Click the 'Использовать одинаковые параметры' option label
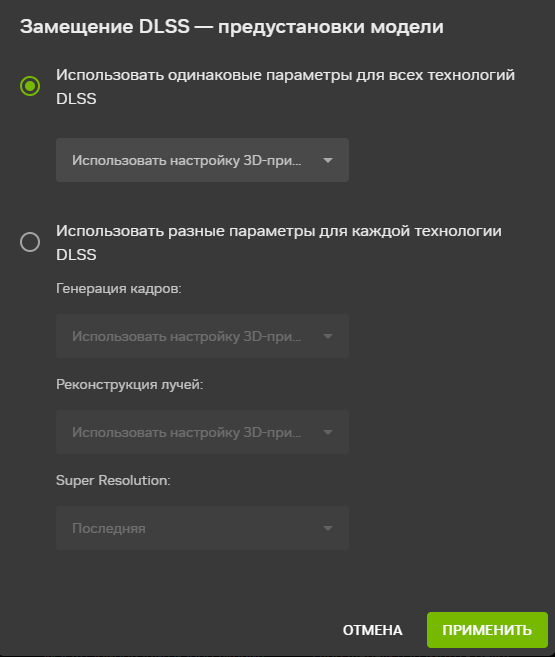Viewport: 555px width, 657px height. pos(285,87)
